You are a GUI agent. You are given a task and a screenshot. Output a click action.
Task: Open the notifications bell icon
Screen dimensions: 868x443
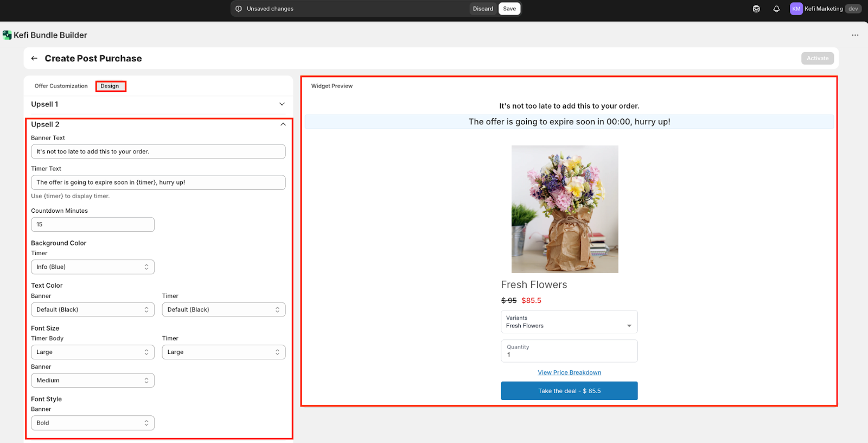776,9
